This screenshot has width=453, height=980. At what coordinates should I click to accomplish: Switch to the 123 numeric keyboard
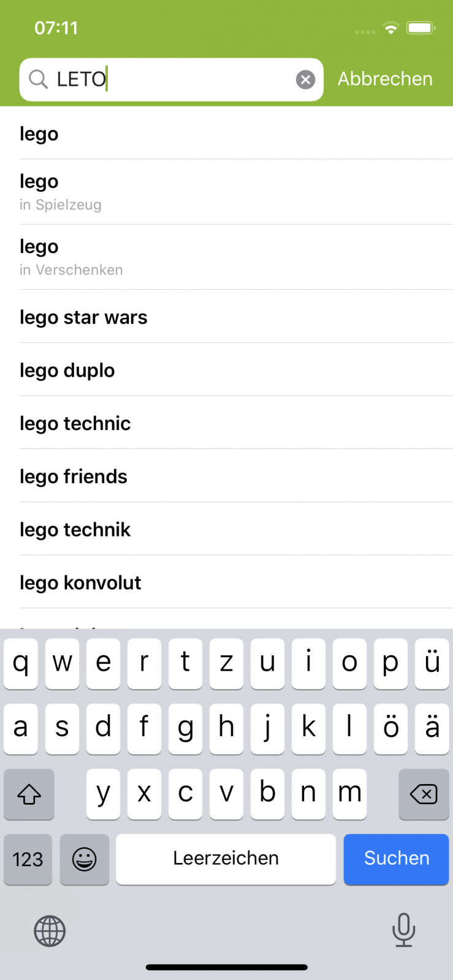[x=28, y=859]
